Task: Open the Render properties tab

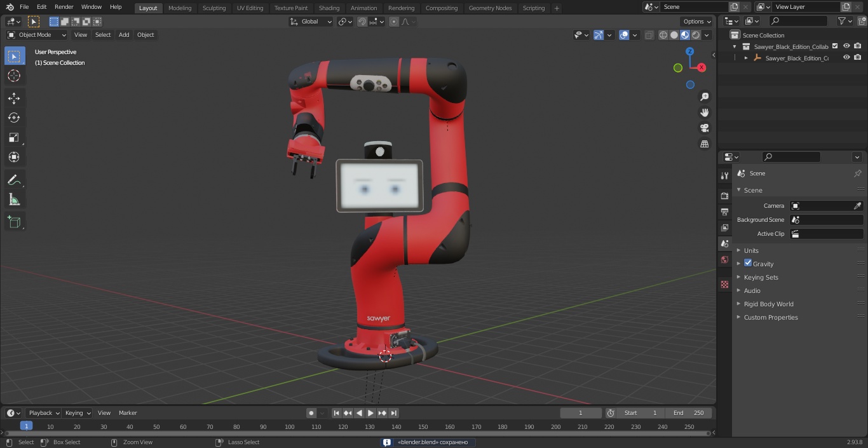Action: (x=724, y=196)
